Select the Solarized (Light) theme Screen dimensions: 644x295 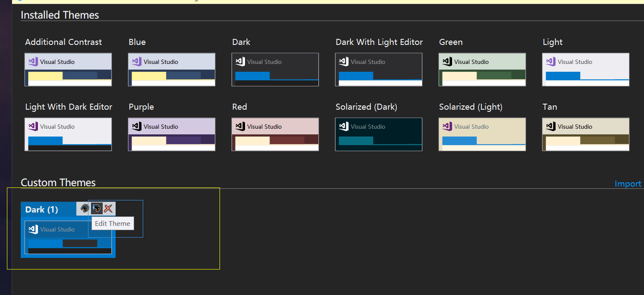(x=482, y=134)
